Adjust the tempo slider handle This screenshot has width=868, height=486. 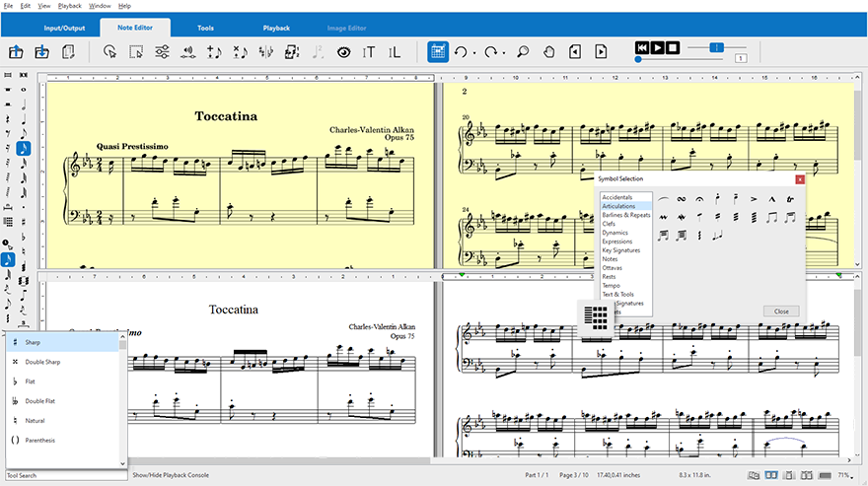tap(716, 47)
